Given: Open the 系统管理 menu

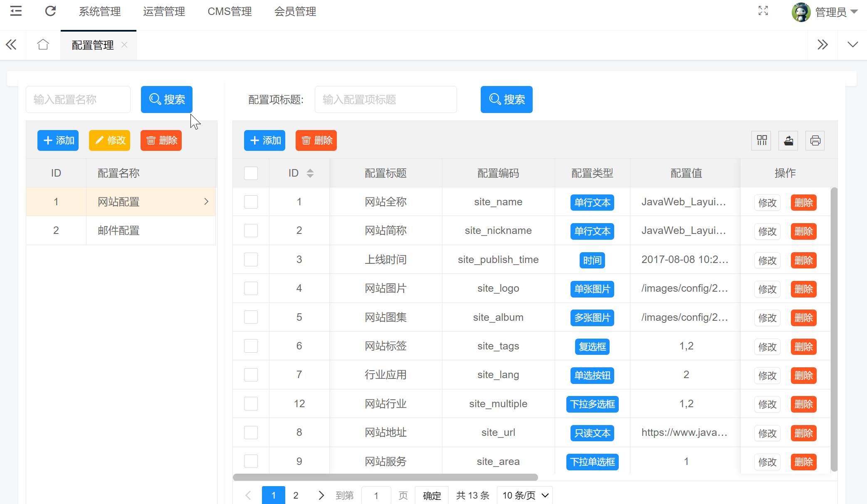Looking at the screenshot, I should click(x=100, y=12).
